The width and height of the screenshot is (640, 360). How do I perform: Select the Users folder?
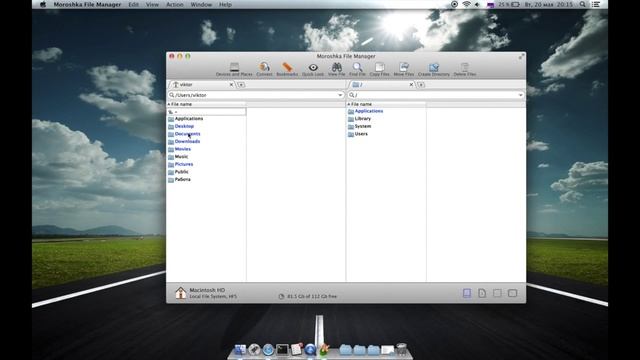click(x=386, y=134)
